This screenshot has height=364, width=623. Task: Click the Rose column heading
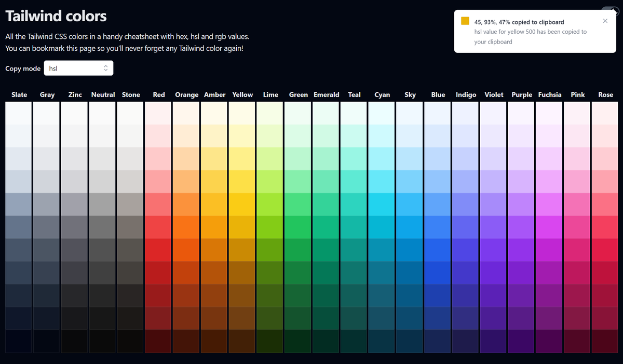(x=606, y=95)
